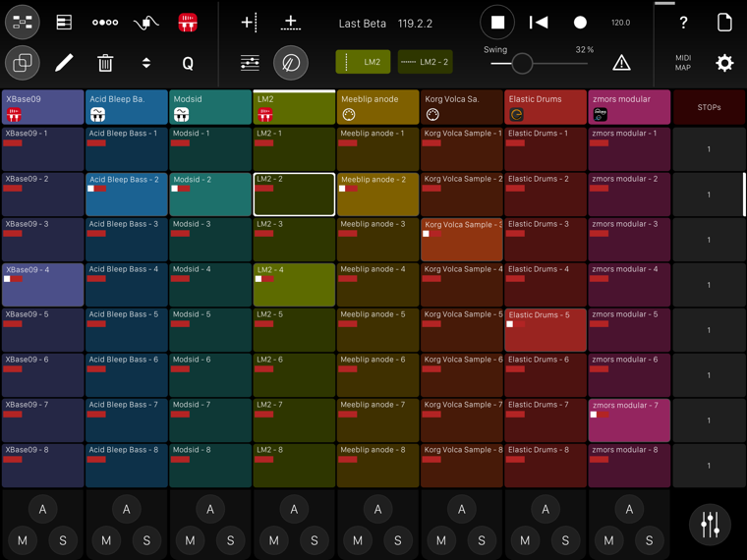Select the LM2 track header
The height and width of the screenshot is (560, 747).
point(294,107)
